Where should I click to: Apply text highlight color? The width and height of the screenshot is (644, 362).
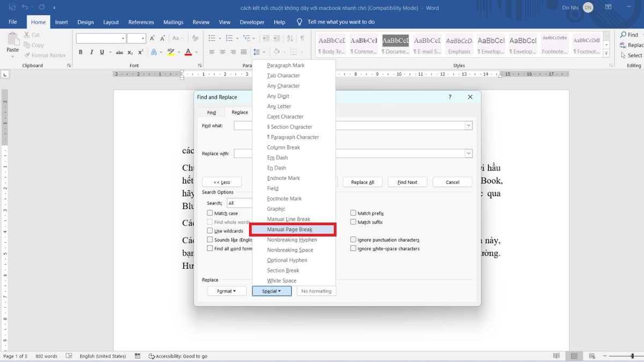click(171, 52)
